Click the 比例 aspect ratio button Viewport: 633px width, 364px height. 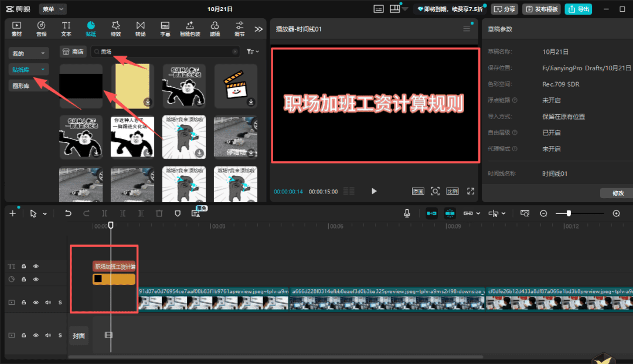pos(452,191)
